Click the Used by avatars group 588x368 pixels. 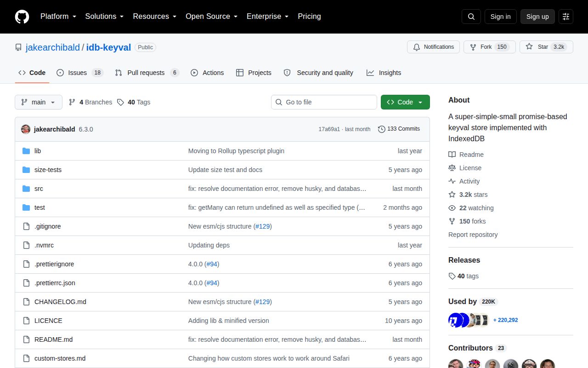[x=468, y=320]
